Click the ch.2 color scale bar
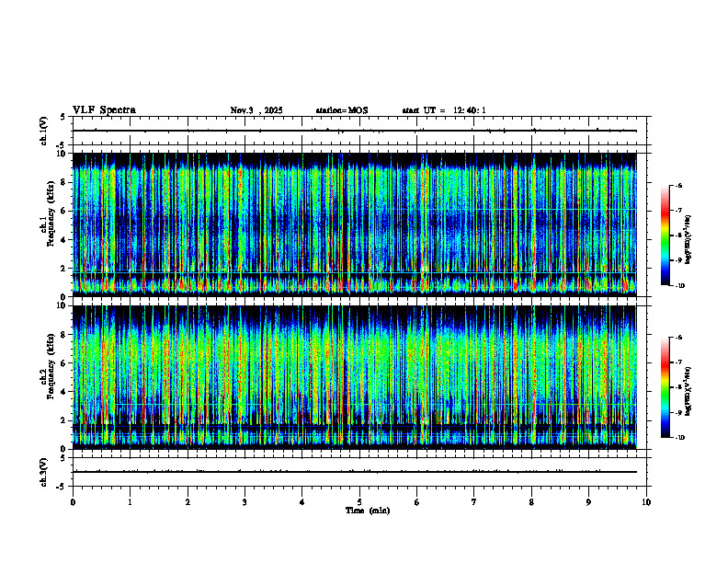Screen dimensions: 728x563 (665, 387)
